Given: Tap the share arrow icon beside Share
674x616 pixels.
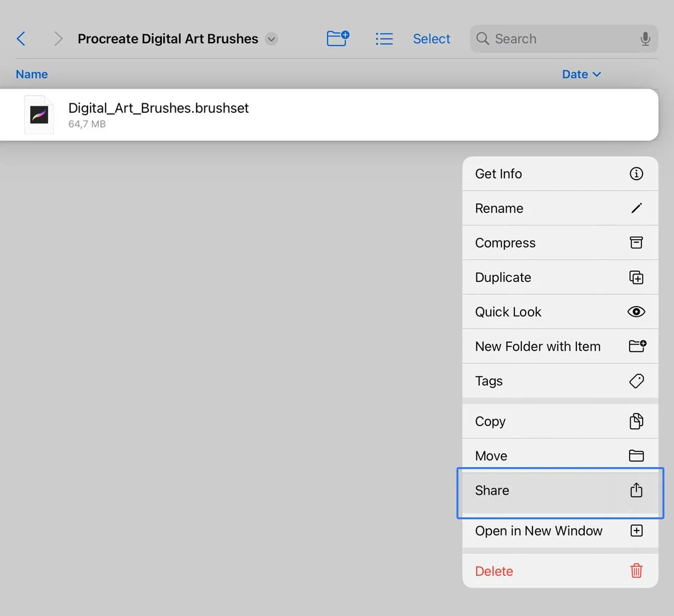Looking at the screenshot, I should pyautogui.click(x=636, y=490).
